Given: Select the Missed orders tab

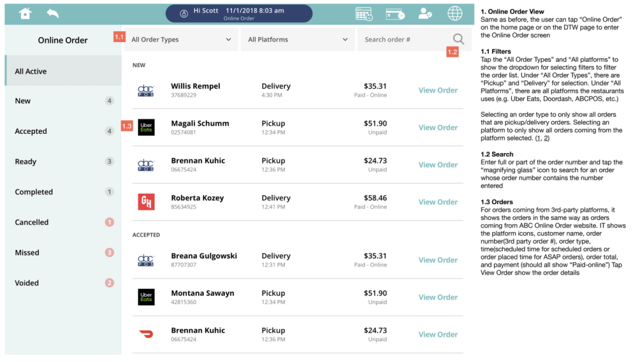Looking at the screenshot, I should pyautogui.click(x=63, y=252).
